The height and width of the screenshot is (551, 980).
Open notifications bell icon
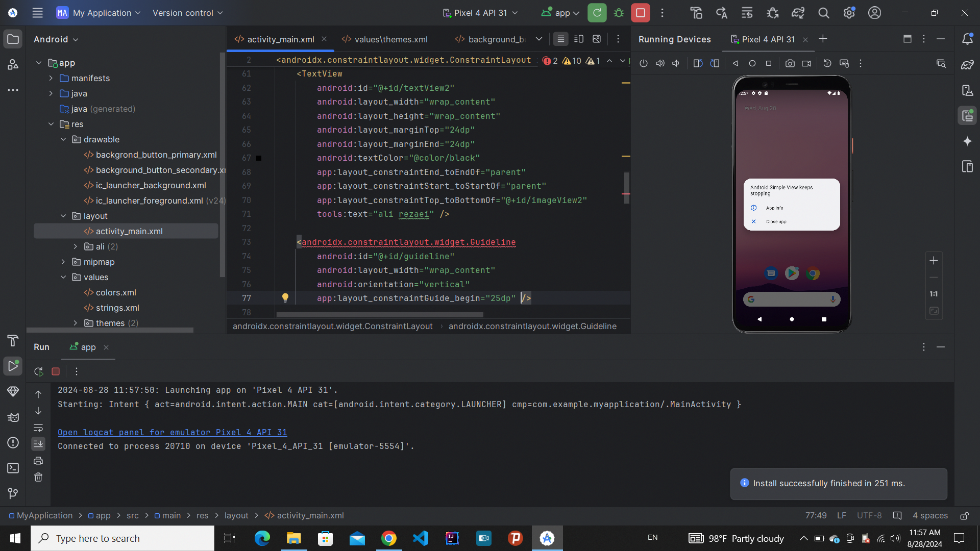(967, 39)
